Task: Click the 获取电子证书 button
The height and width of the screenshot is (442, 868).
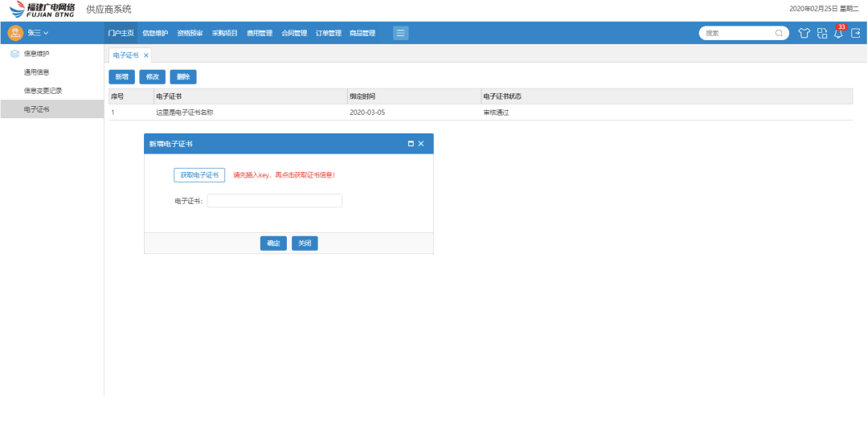Action: pos(199,175)
